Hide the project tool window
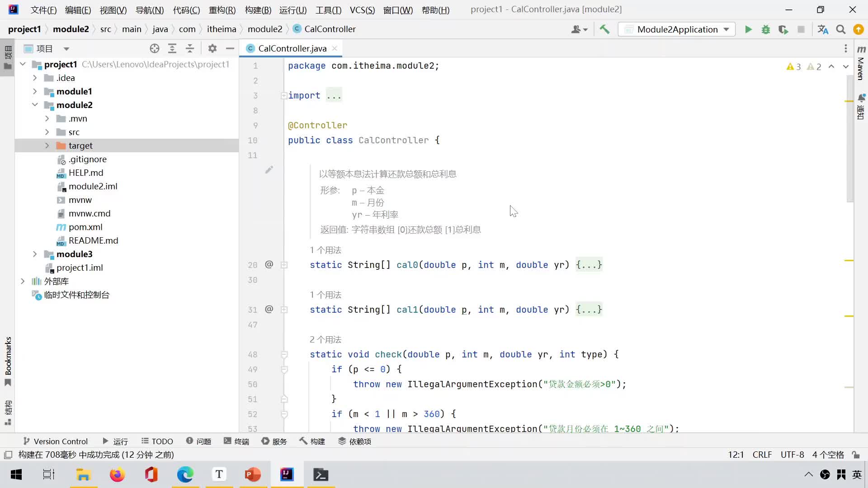Image resolution: width=868 pixels, height=488 pixels. [230, 48]
